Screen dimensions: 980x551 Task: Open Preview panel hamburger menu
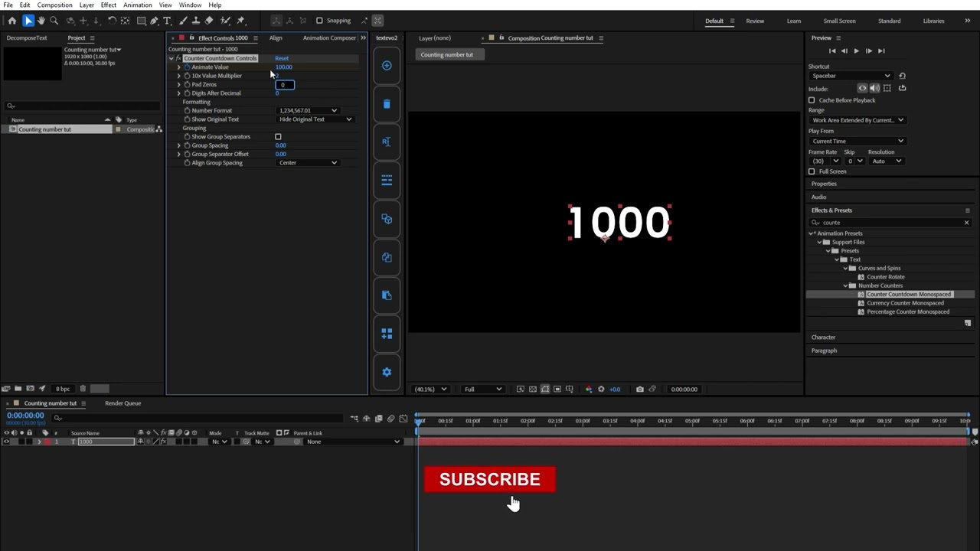[x=838, y=38]
